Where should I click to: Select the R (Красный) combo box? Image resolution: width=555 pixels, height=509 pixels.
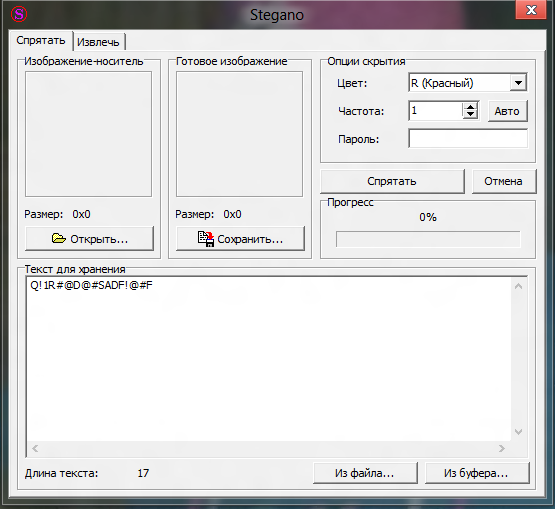click(x=468, y=83)
